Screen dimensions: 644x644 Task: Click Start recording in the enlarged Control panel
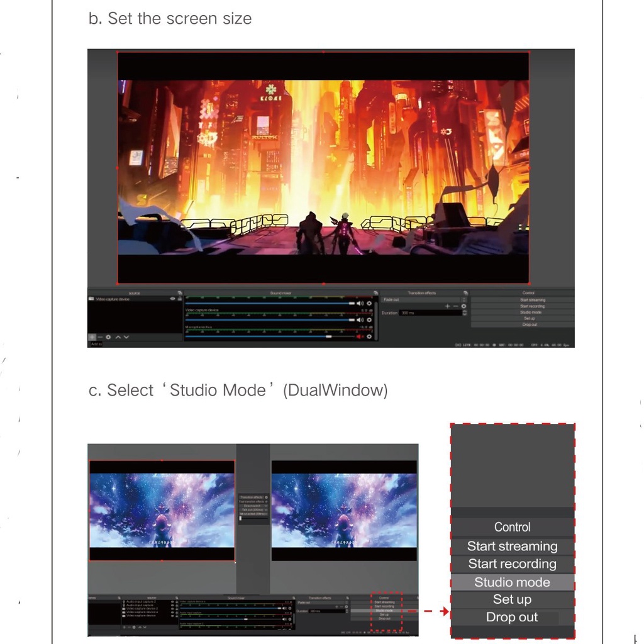[512, 564]
